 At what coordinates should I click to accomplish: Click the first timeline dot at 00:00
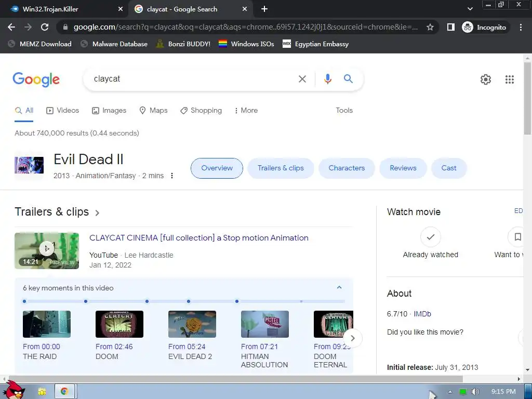click(24, 301)
